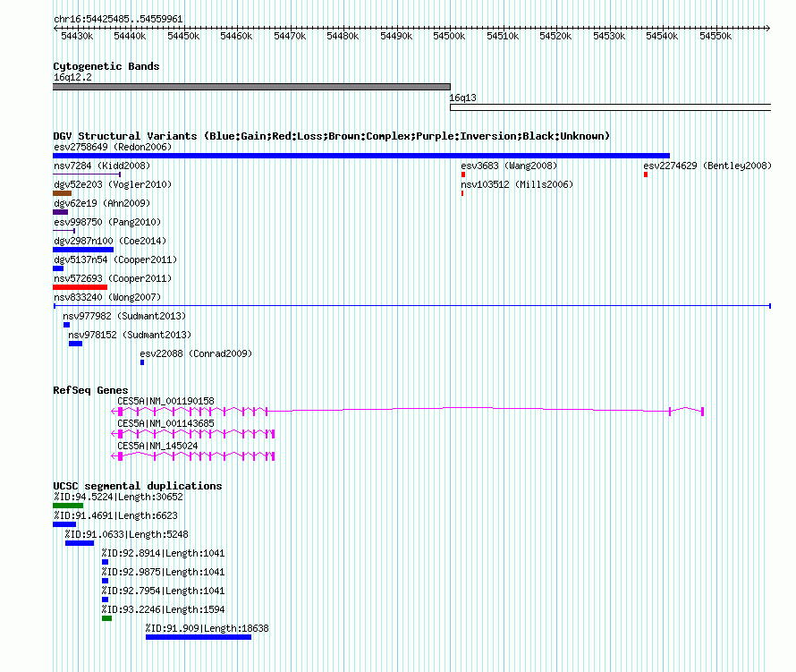Open dgv2987n100 (Coe2014) label
The width and height of the screenshot is (796, 672).
pyautogui.click(x=110, y=241)
